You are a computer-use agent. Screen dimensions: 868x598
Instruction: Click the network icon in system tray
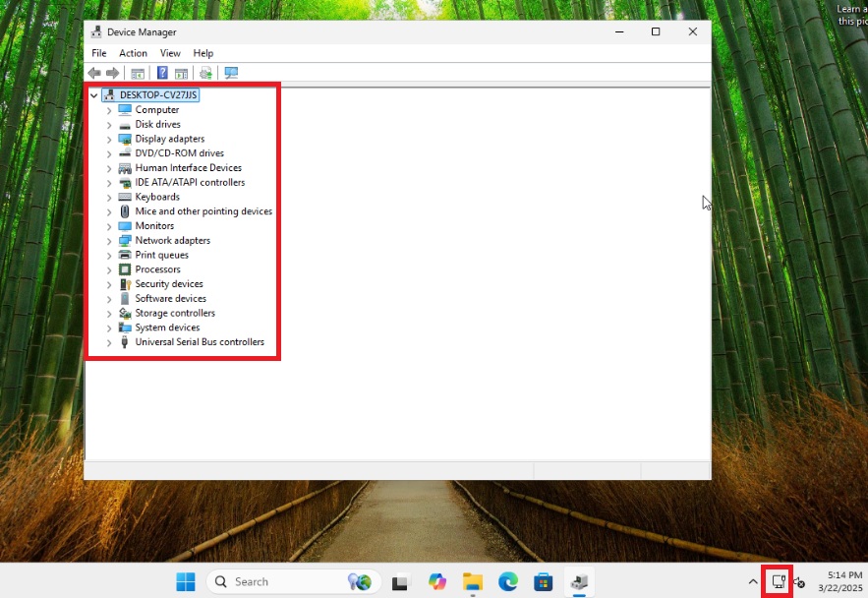[778, 581]
